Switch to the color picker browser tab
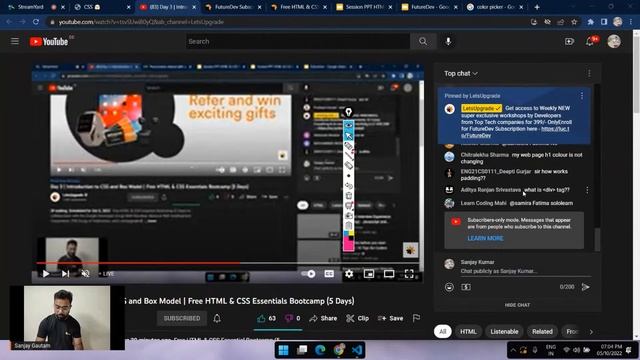 [495, 7]
